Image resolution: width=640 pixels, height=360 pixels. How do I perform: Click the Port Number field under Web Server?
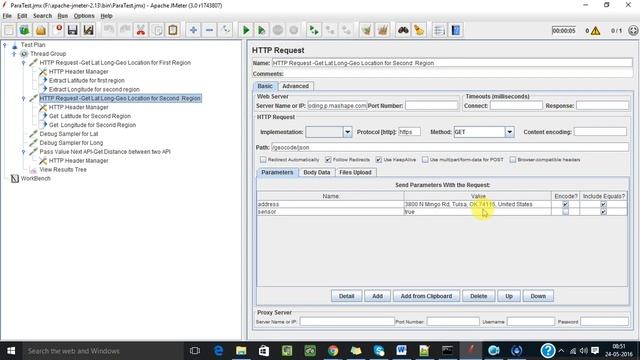[431, 106]
